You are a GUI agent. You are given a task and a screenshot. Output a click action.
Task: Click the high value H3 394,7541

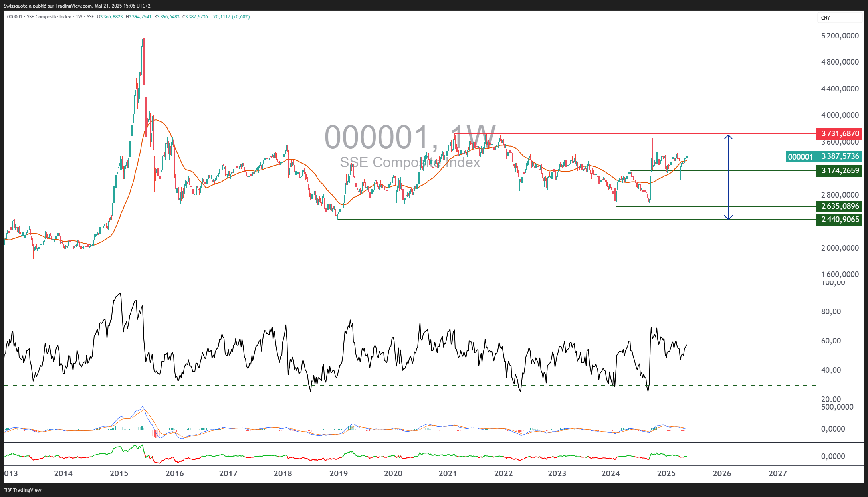[139, 17]
